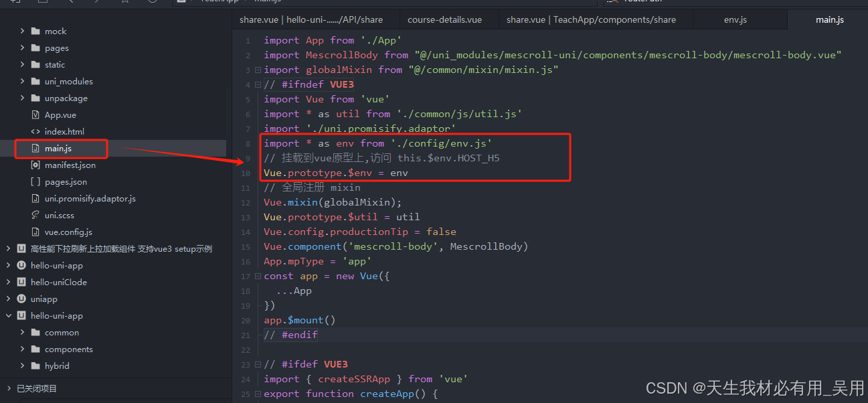Click the pages folder icon
This screenshot has height=403, width=868.
pyautogui.click(x=35, y=48)
